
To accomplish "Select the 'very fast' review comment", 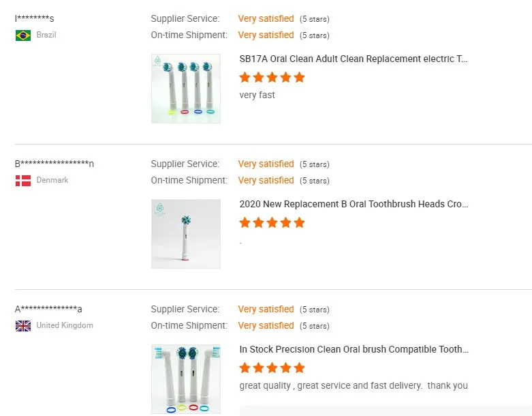I will 257,95.
